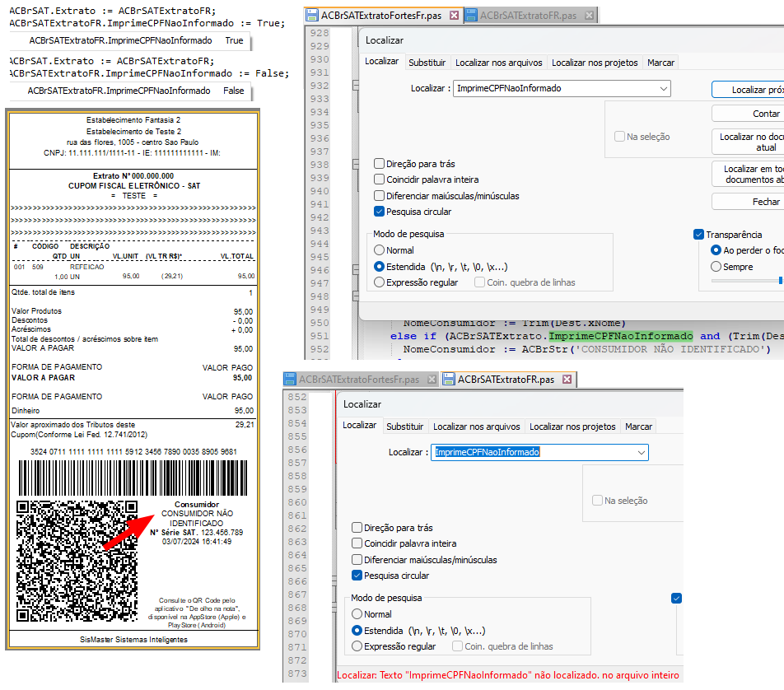This screenshot has width=784, height=690.
Task: Uncheck the Transparência checkbox in upper dialog
Action: pos(699,234)
